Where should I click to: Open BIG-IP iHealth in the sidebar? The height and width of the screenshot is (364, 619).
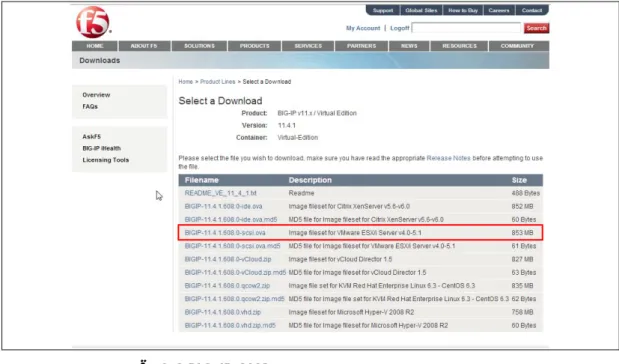click(x=101, y=148)
